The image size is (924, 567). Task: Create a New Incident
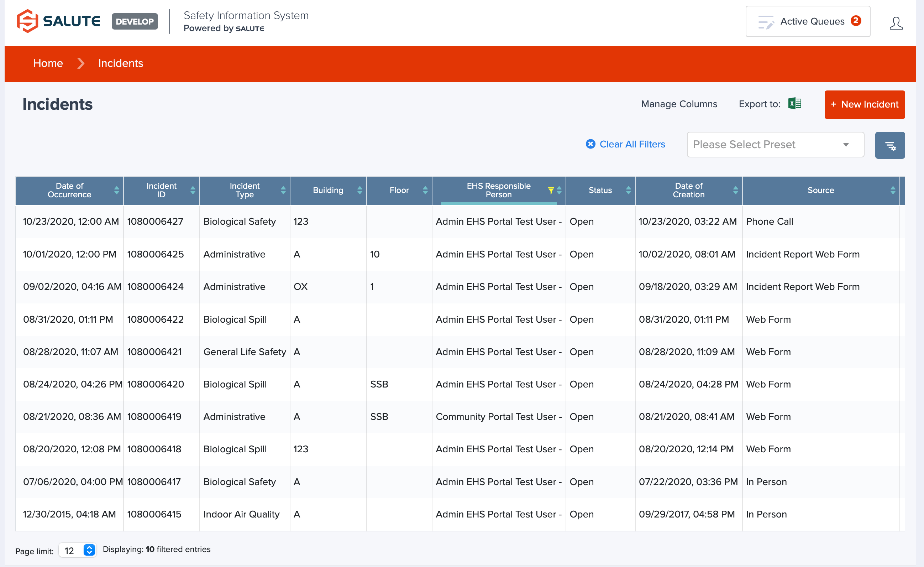click(x=864, y=104)
